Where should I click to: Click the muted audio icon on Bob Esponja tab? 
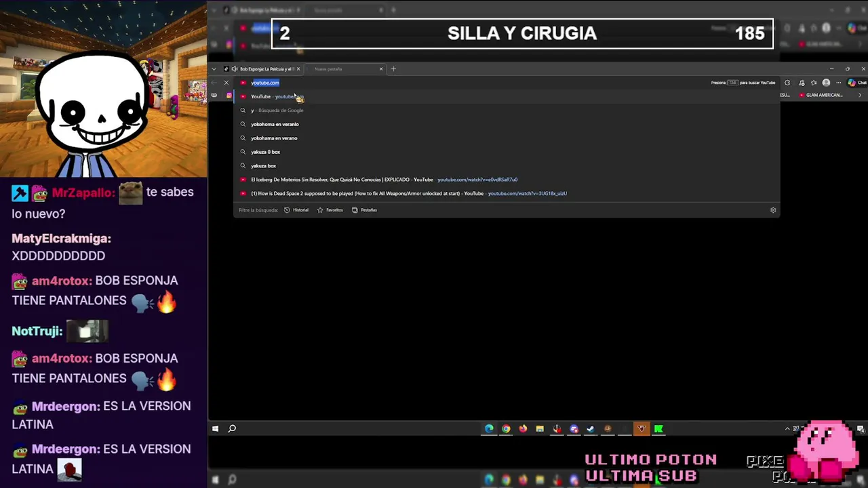pyautogui.click(x=235, y=68)
